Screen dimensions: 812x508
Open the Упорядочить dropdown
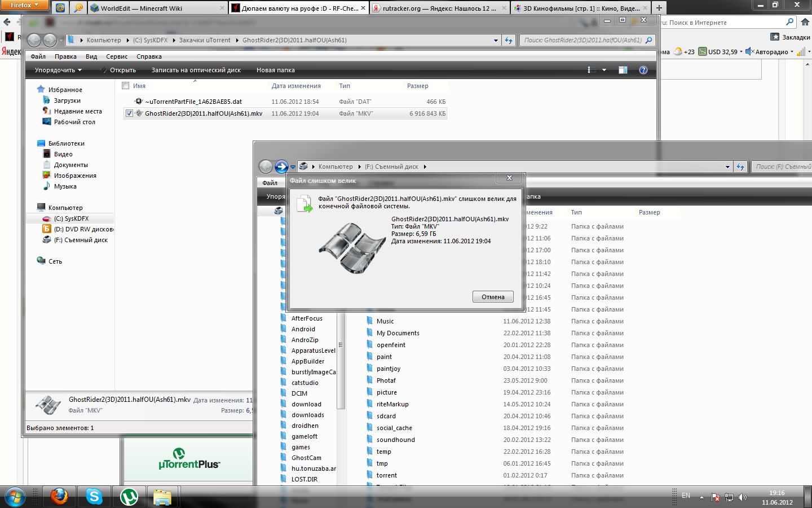tap(58, 70)
